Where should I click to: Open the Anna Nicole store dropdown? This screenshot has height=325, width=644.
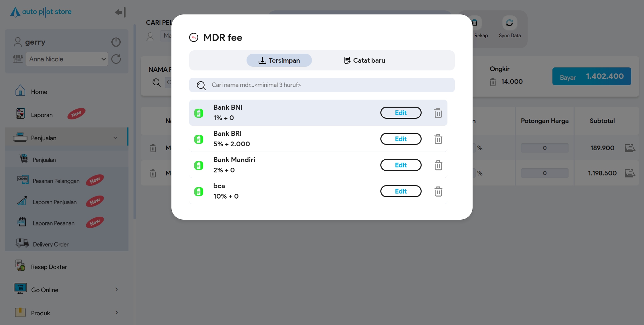(67, 59)
